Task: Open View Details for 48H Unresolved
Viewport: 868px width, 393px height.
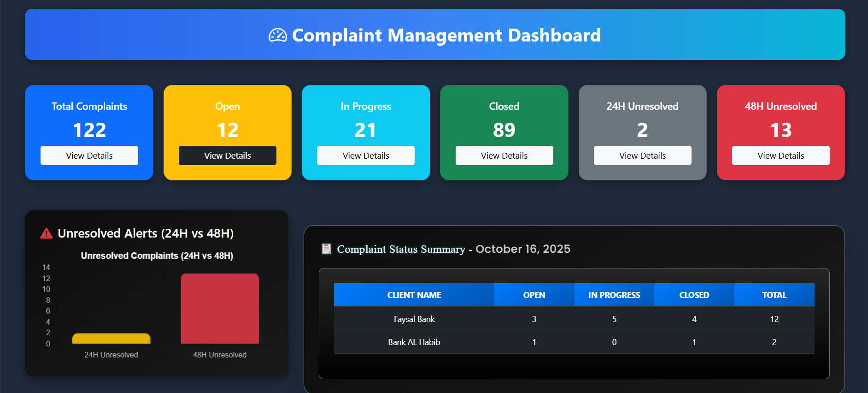Action: 781,155
